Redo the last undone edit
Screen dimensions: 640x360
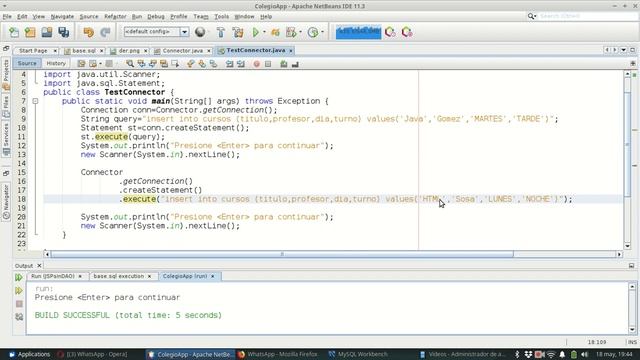[x=105, y=32]
